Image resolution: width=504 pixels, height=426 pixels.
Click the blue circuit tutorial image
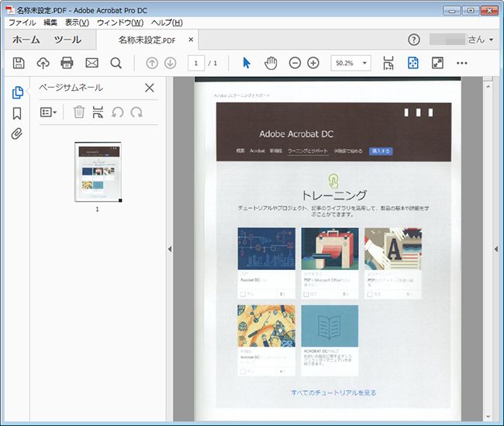[267, 249]
